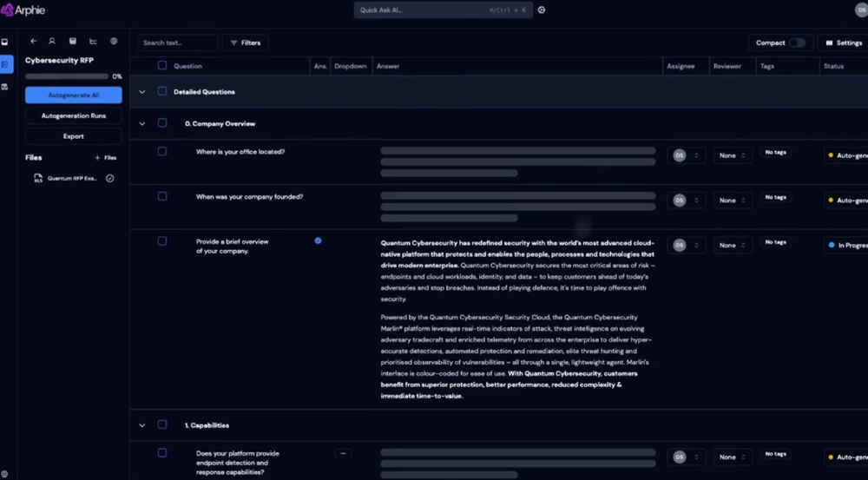Click the Autogenerate All button

pos(74,95)
